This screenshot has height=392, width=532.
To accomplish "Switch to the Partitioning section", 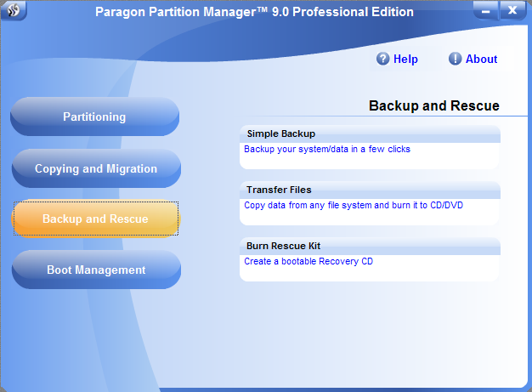I will click(94, 117).
